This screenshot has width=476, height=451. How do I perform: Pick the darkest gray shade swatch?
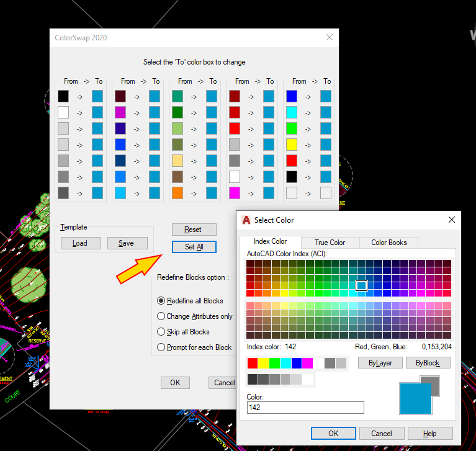point(253,380)
